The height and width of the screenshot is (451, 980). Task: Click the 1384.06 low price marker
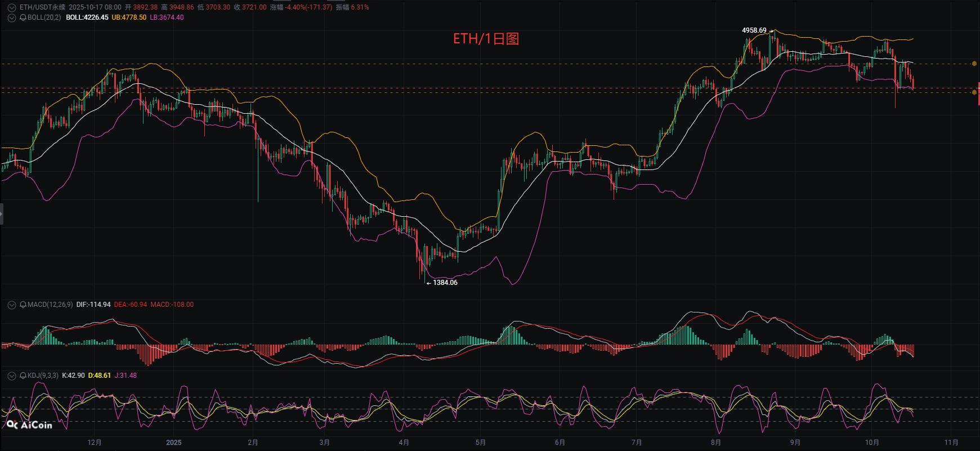445,283
